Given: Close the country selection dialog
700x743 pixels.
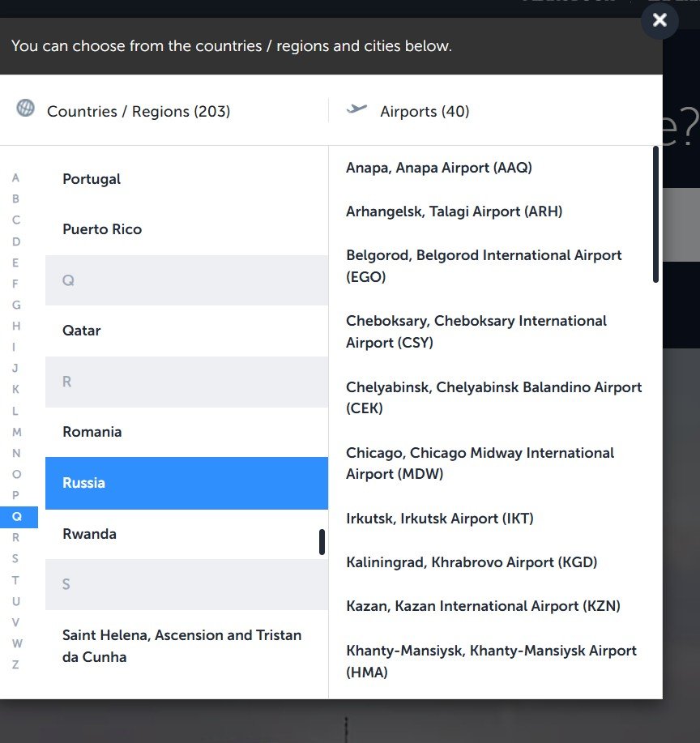Looking at the screenshot, I should (659, 20).
